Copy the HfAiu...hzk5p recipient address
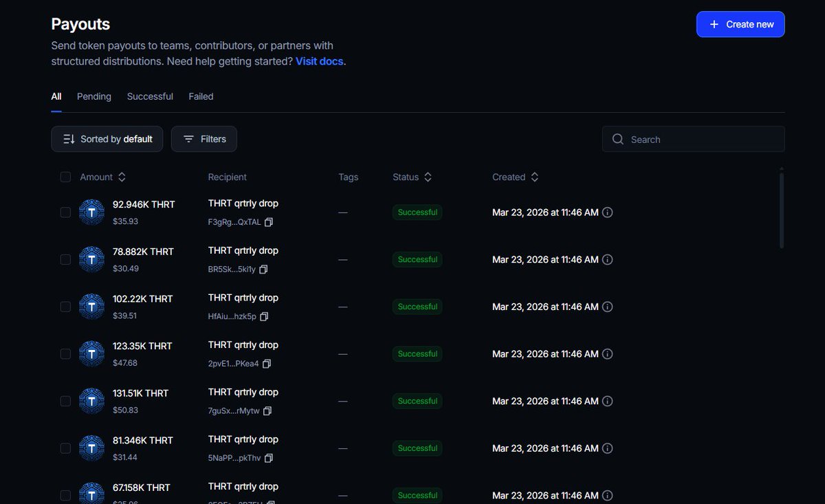The width and height of the screenshot is (825, 504). [264, 316]
